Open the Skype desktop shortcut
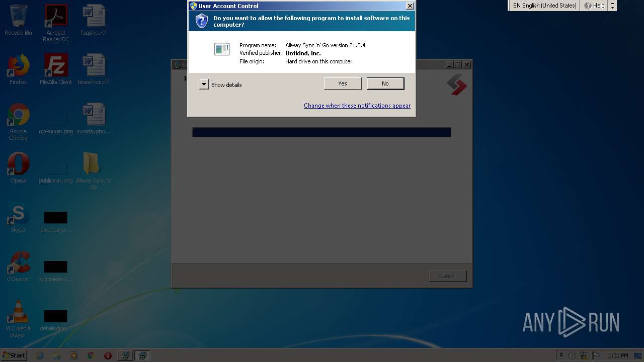Viewport: 644px width, 362px height. click(x=18, y=217)
